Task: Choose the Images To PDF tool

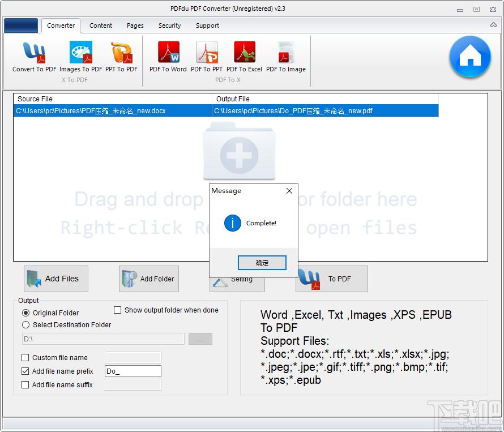Action: click(80, 57)
